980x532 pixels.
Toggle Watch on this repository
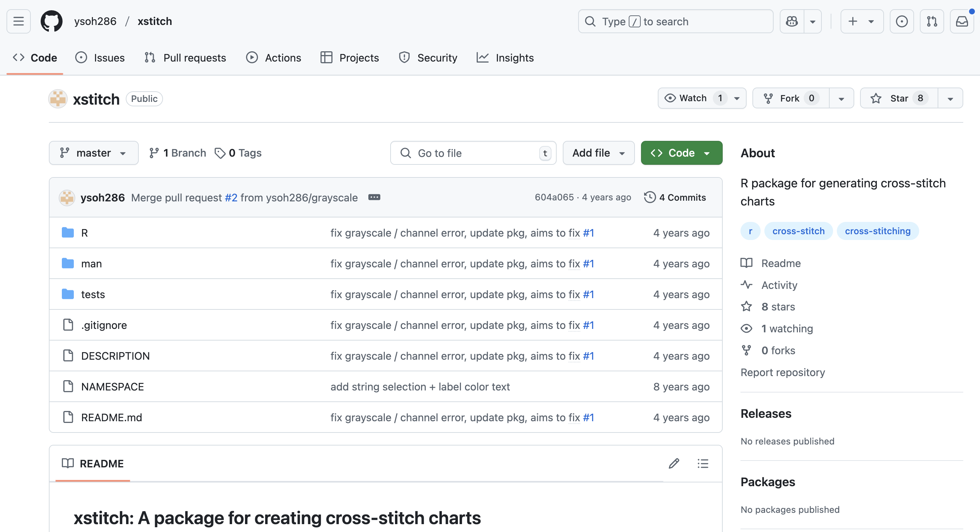pyautogui.click(x=693, y=98)
